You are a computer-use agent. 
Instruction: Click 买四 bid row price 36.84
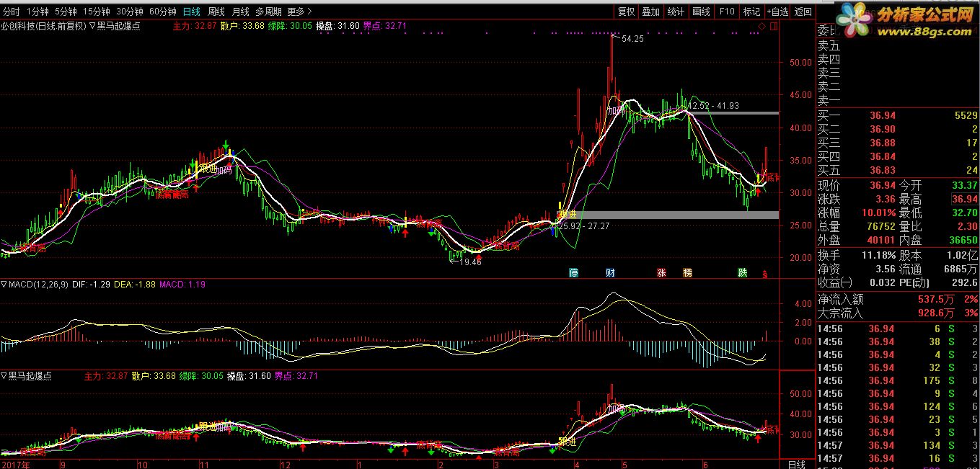[883, 156]
